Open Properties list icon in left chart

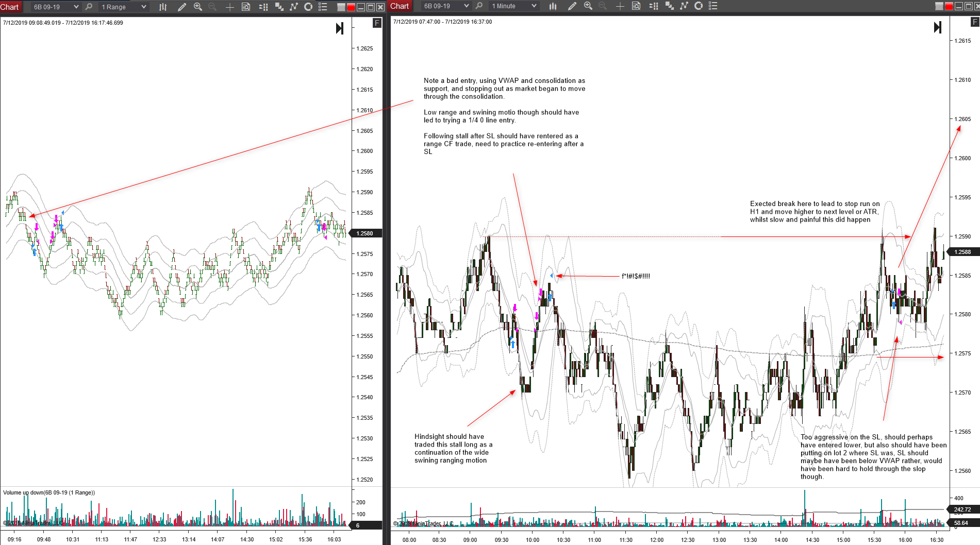(x=323, y=7)
